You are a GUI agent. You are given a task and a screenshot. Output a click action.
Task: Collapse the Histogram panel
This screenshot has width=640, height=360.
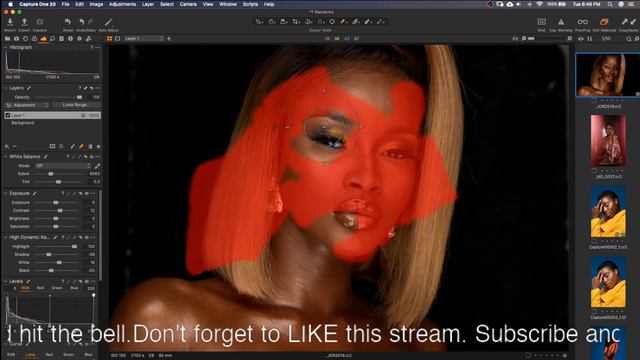[x=6, y=48]
